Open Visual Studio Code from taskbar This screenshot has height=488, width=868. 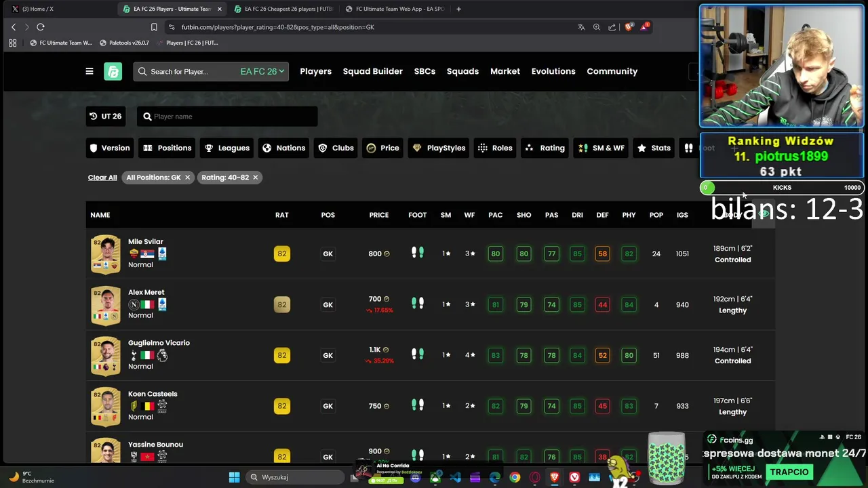[x=455, y=477]
